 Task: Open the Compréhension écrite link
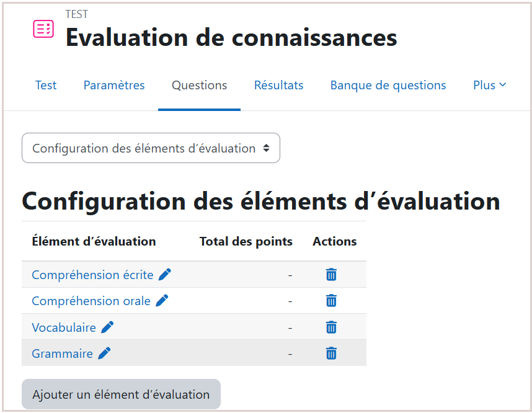pos(92,275)
